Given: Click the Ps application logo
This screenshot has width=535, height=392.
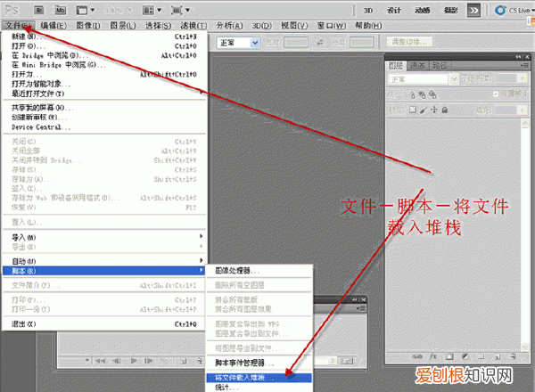Looking at the screenshot, I should point(12,10).
